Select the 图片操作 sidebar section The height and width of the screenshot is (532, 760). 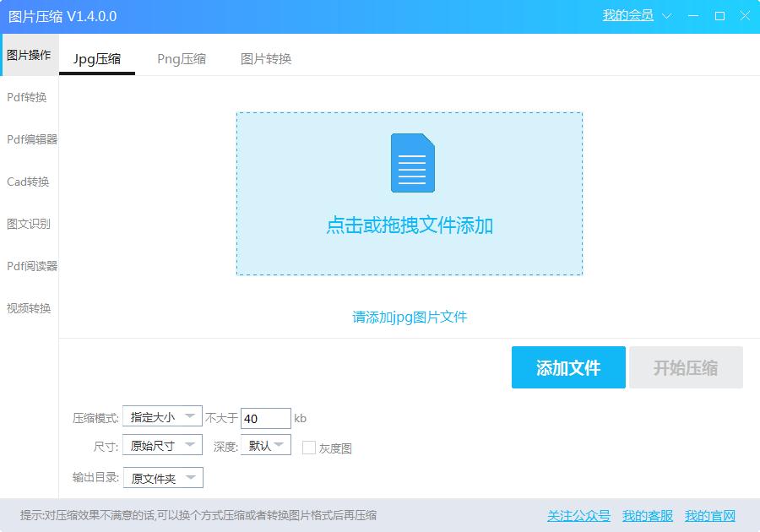pyautogui.click(x=30, y=53)
